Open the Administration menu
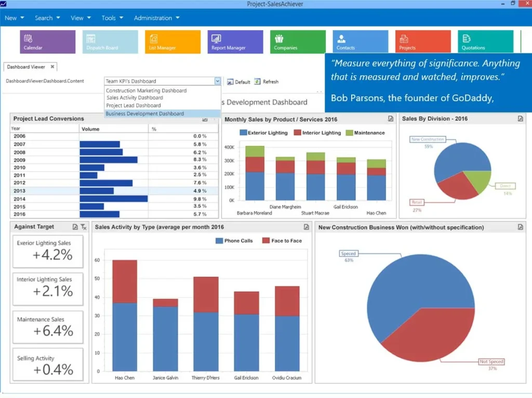The height and width of the screenshot is (398, 532). point(153,18)
